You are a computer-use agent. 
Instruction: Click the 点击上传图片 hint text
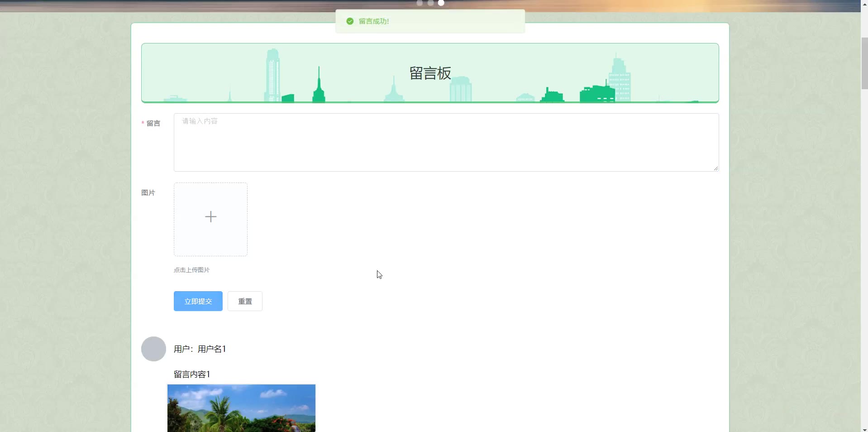pos(191,270)
